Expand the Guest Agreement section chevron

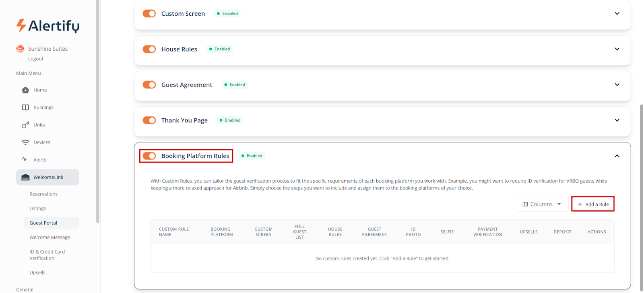(x=617, y=85)
